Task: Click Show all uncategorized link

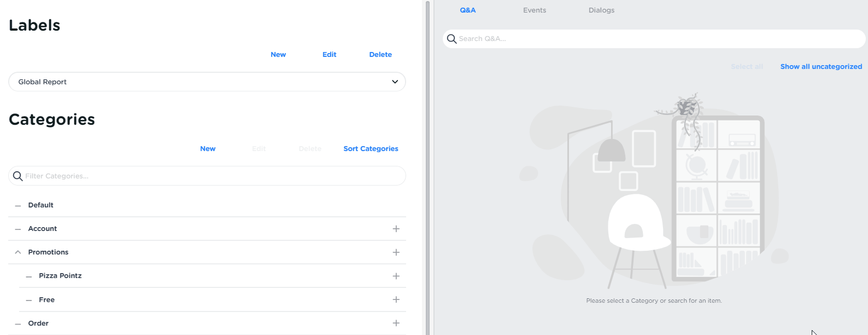Action: click(821, 67)
